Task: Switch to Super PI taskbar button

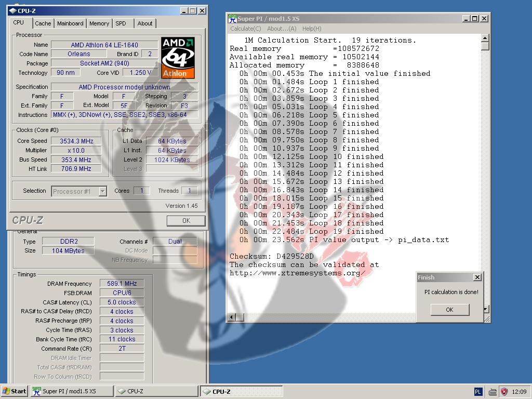Action: pyautogui.click(x=72, y=391)
